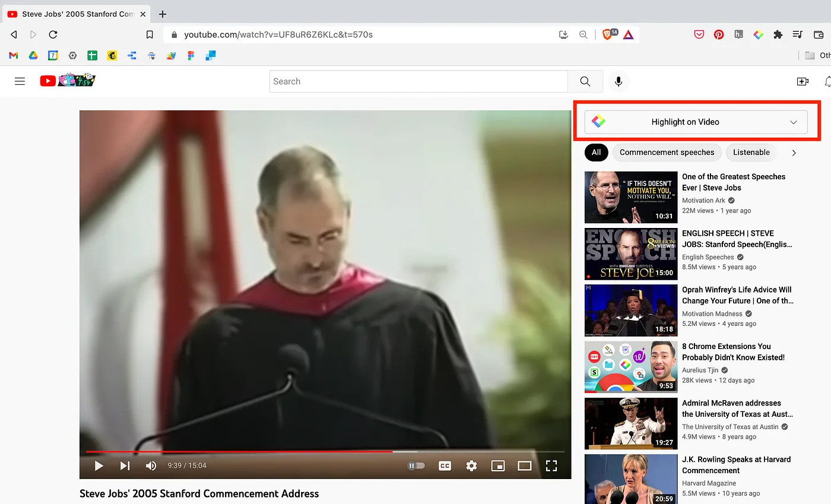Select the Listenable chip
Image resolution: width=831 pixels, height=504 pixels.
point(751,153)
